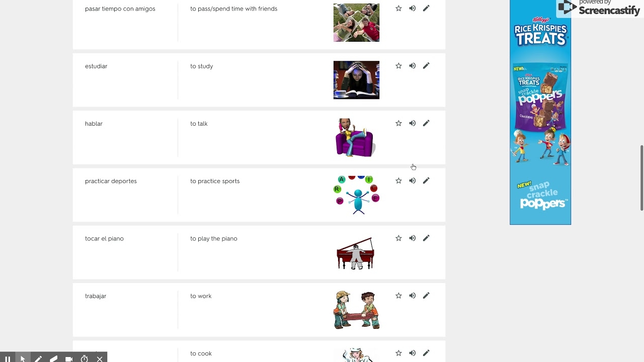Open the timer tool in recording toolbar
This screenshot has height=362, width=644.
click(85, 359)
